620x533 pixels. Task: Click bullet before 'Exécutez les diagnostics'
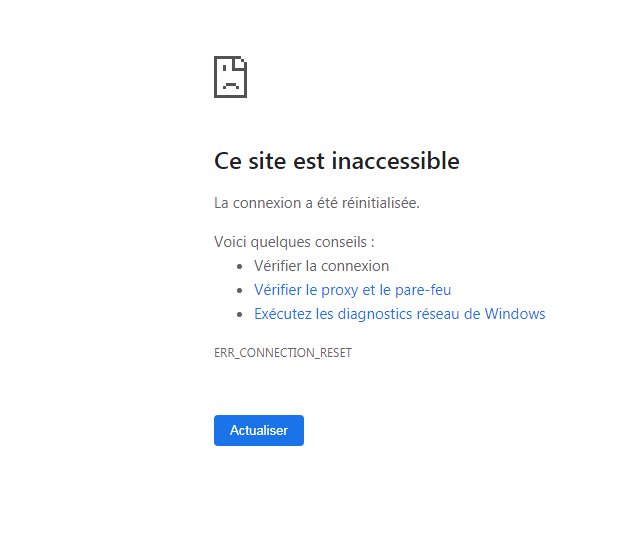[x=240, y=315]
